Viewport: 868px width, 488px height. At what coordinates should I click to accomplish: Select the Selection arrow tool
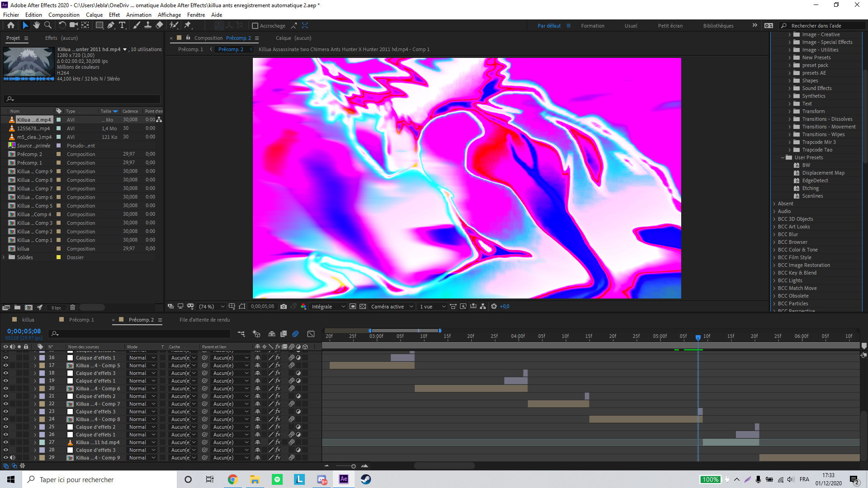click(x=25, y=25)
